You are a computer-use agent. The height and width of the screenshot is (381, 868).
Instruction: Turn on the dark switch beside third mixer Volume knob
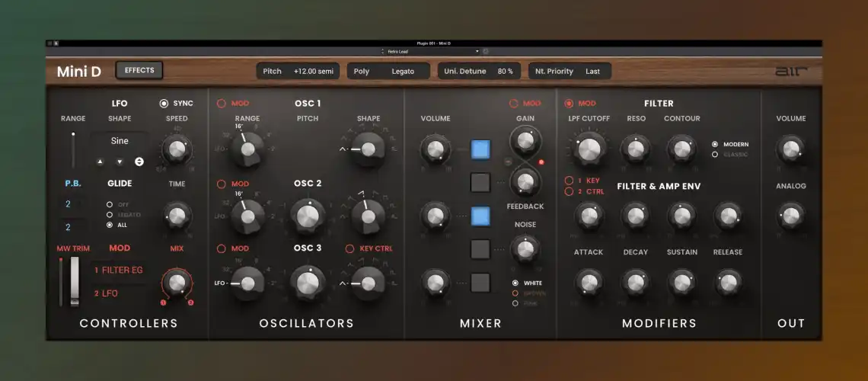click(480, 283)
